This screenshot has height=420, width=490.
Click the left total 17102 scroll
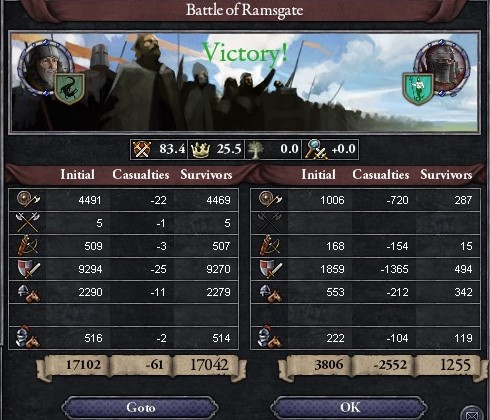(x=83, y=365)
